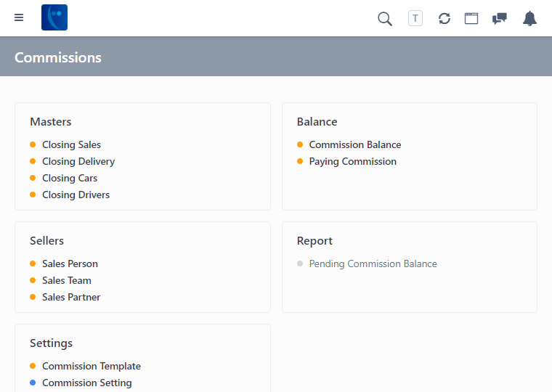Open Commission Setting
552x392 pixels.
point(87,383)
